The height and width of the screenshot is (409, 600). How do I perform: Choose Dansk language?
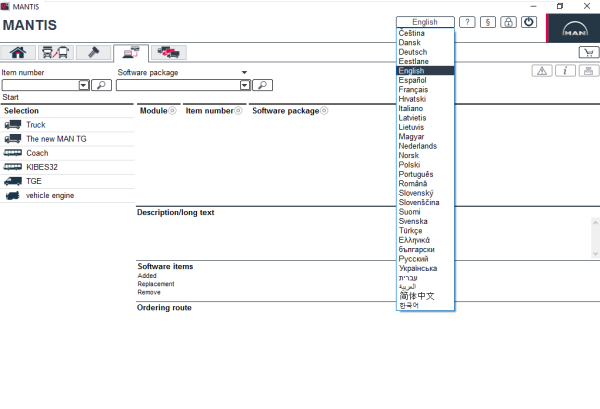pyautogui.click(x=425, y=42)
